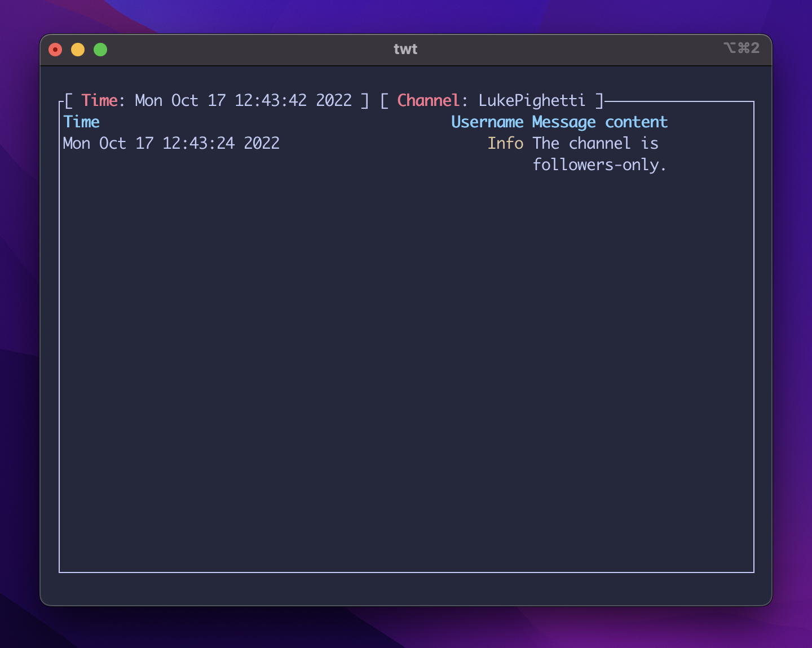
Task: Click the green zoom traffic light
Action: coord(100,49)
